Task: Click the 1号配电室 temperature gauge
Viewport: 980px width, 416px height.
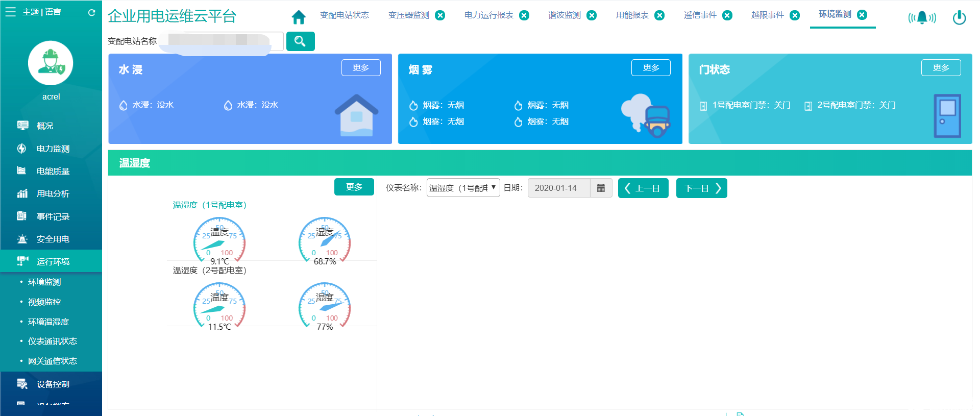Action: coord(219,241)
